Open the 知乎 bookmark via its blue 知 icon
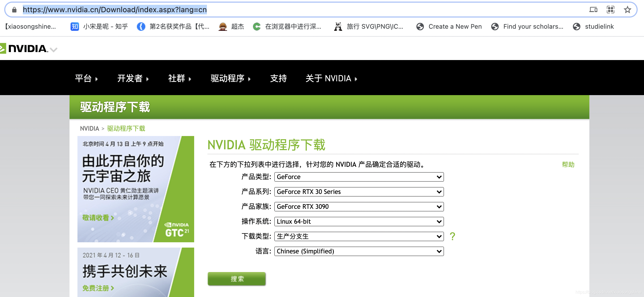The height and width of the screenshot is (297, 644). pyautogui.click(x=74, y=26)
